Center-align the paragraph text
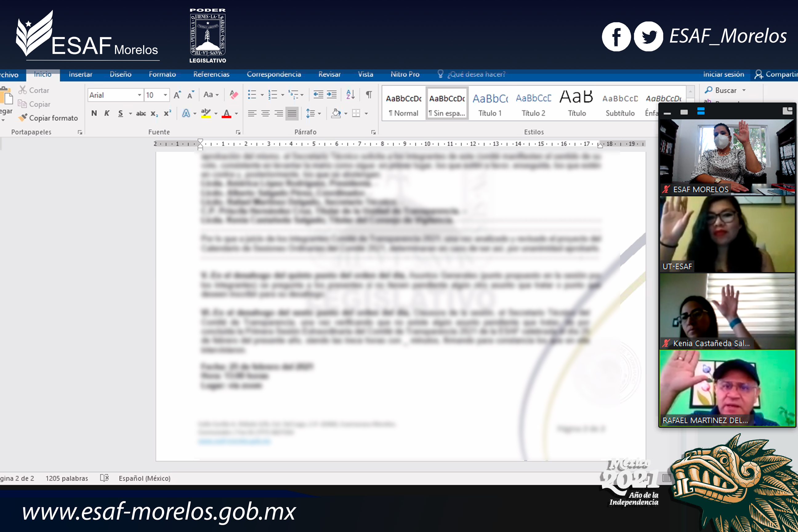This screenshot has width=798, height=532. (265, 113)
